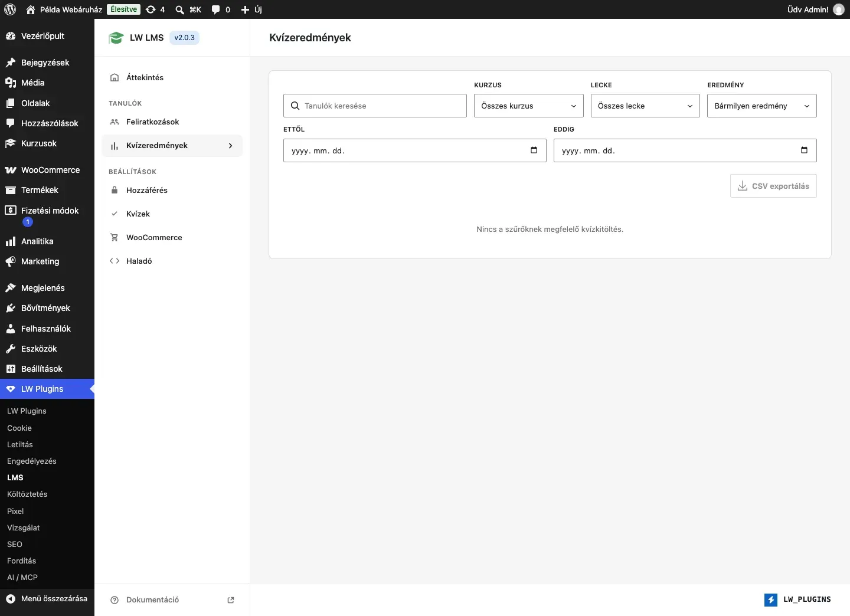Click the Fizetési módok notification badge
The image size is (850, 616).
(28, 222)
